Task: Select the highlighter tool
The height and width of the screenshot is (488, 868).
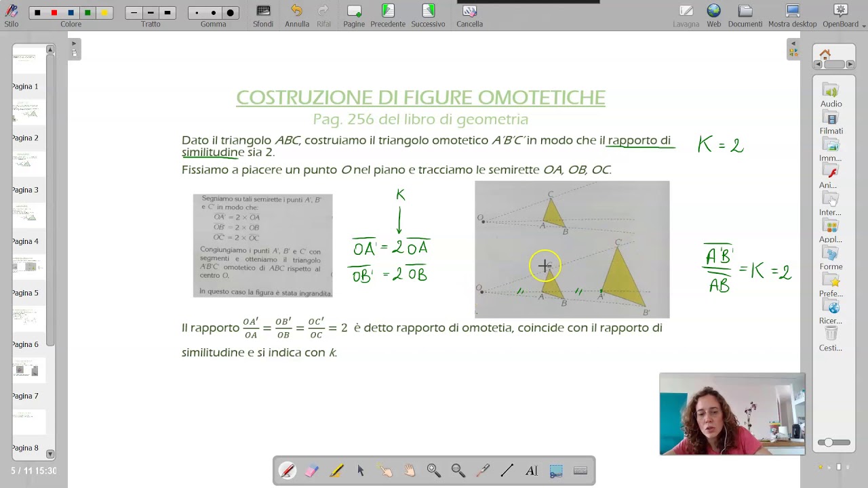Action: pyautogui.click(x=336, y=470)
